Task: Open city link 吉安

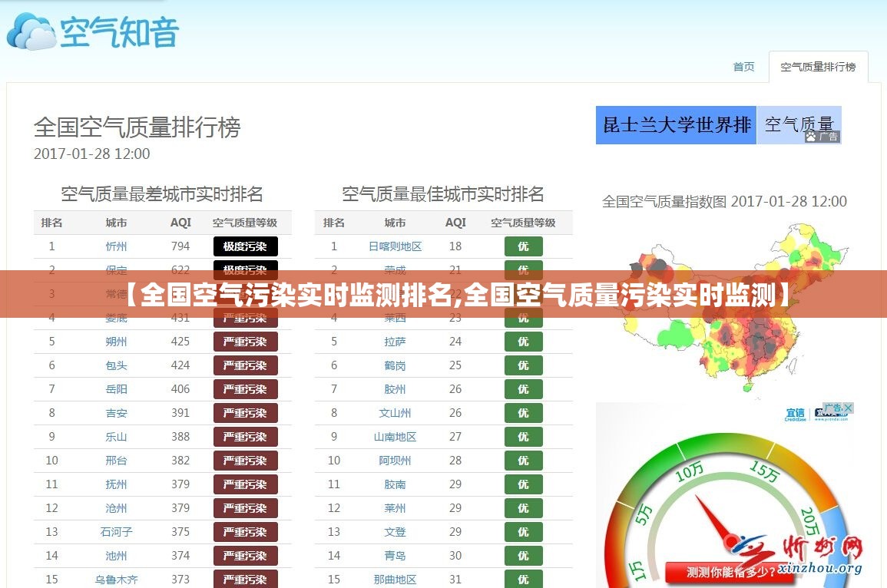Action: tap(116, 413)
